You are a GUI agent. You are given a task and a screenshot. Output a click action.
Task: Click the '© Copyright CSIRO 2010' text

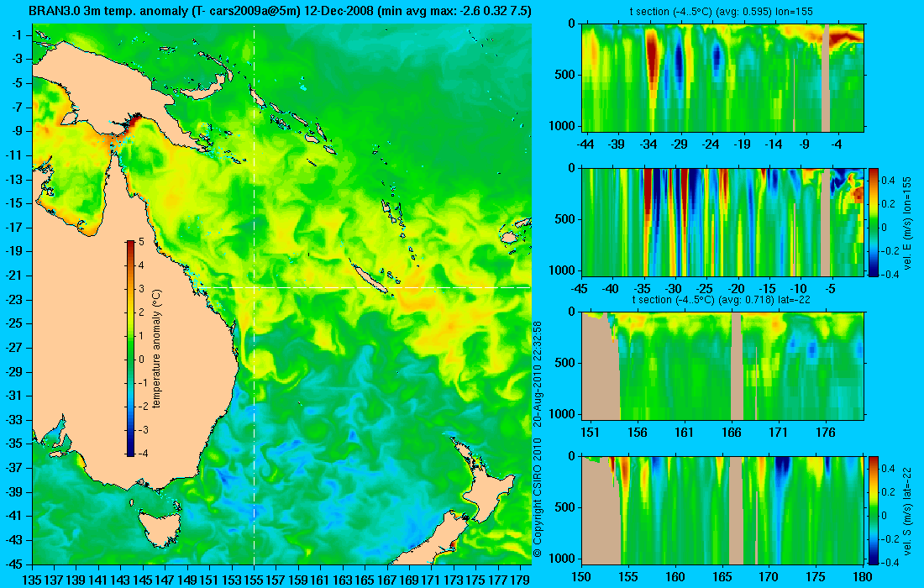537,496
